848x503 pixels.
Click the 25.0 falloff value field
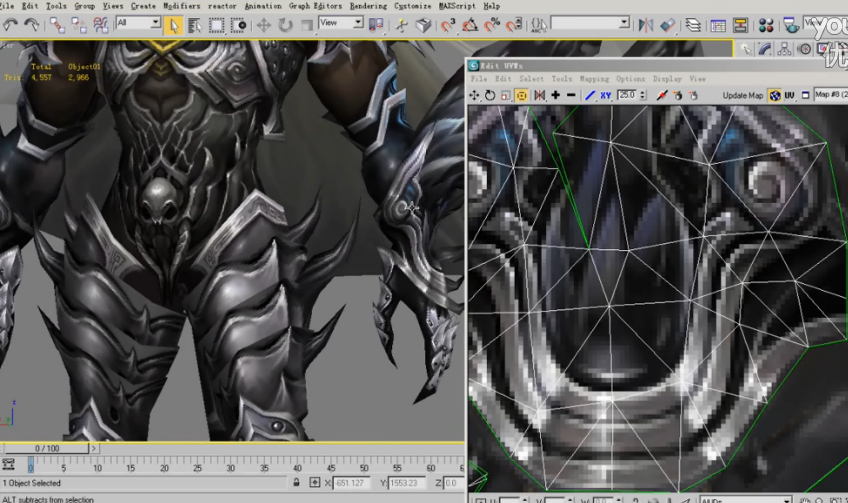(628, 95)
